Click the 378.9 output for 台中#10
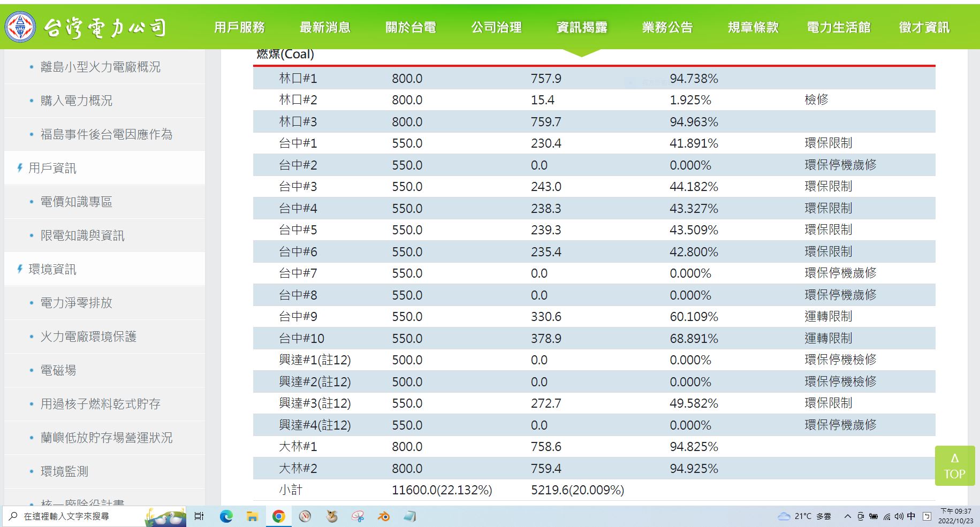980x527 pixels. [x=546, y=339]
